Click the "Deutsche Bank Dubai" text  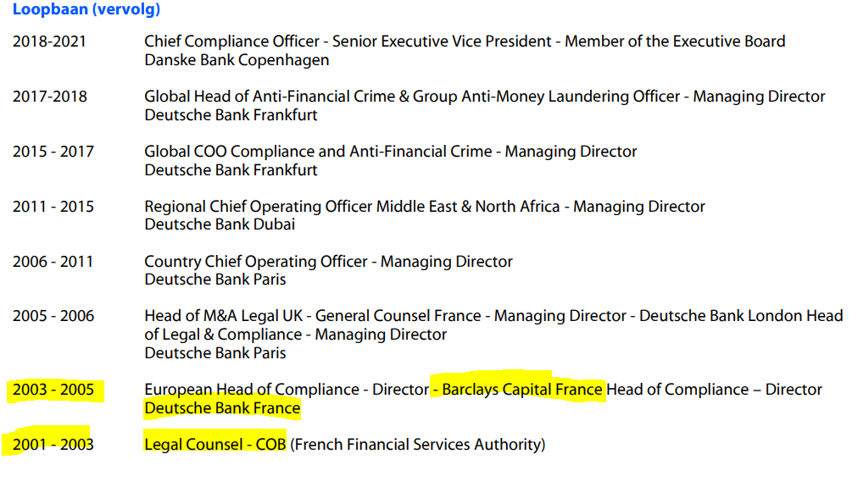[220, 224]
